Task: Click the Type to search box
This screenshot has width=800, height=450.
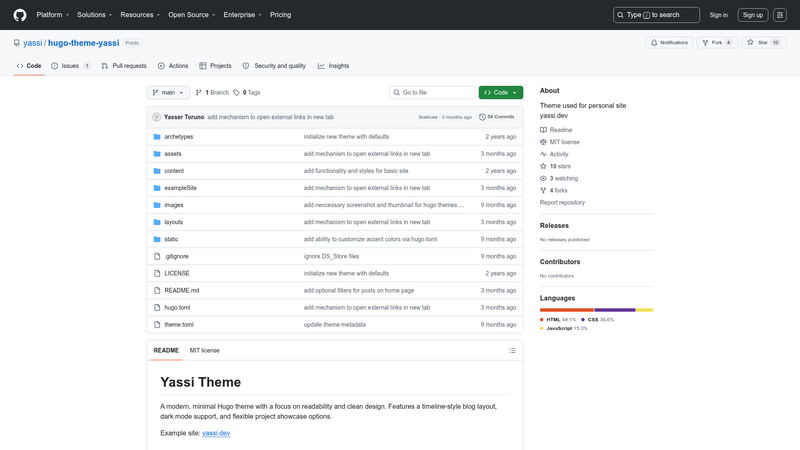Action: point(656,15)
